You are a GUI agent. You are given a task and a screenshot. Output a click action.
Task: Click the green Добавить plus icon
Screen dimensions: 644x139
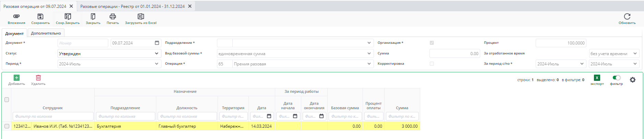click(16, 78)
